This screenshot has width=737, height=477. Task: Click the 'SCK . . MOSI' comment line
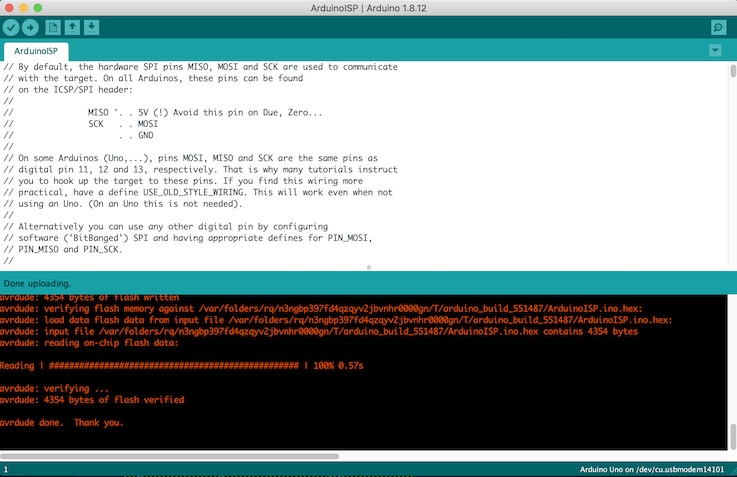(81, 124)
